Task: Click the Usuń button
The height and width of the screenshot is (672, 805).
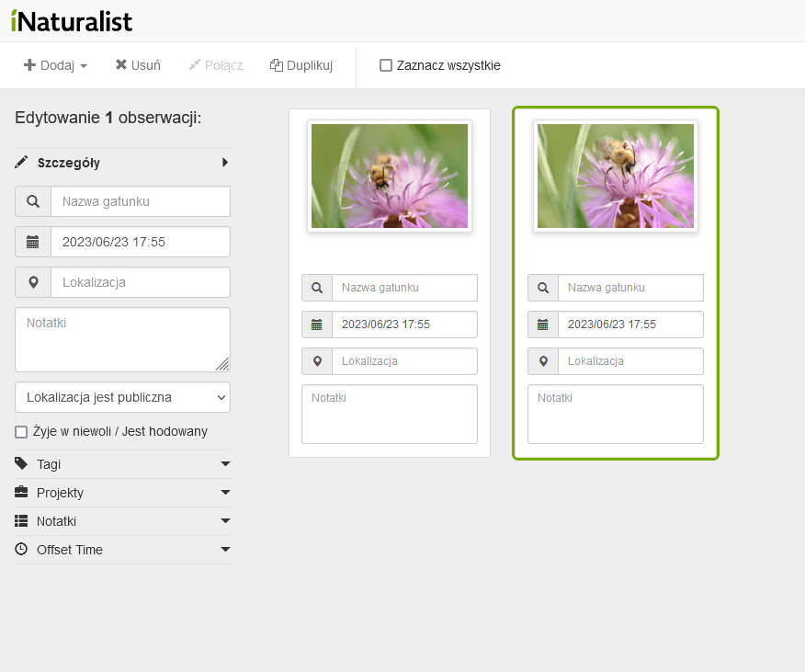Action: pyautogui.click(x=138, y=65)
